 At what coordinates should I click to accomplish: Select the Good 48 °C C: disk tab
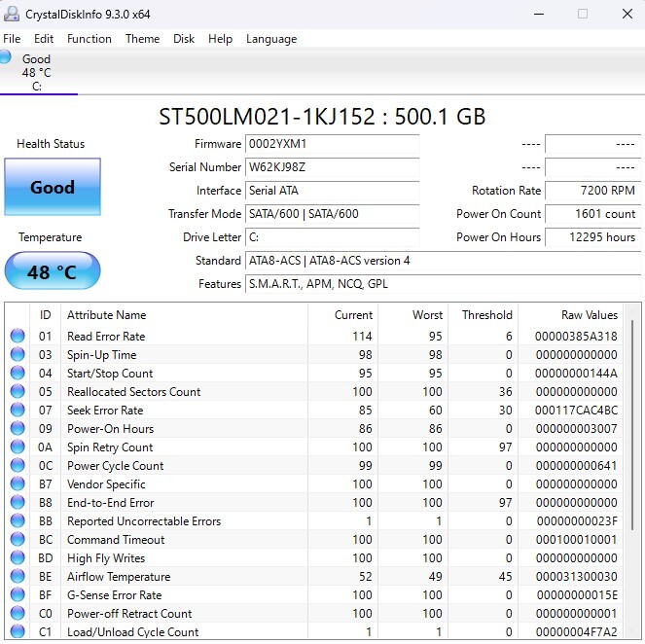[x=37, y=72]
